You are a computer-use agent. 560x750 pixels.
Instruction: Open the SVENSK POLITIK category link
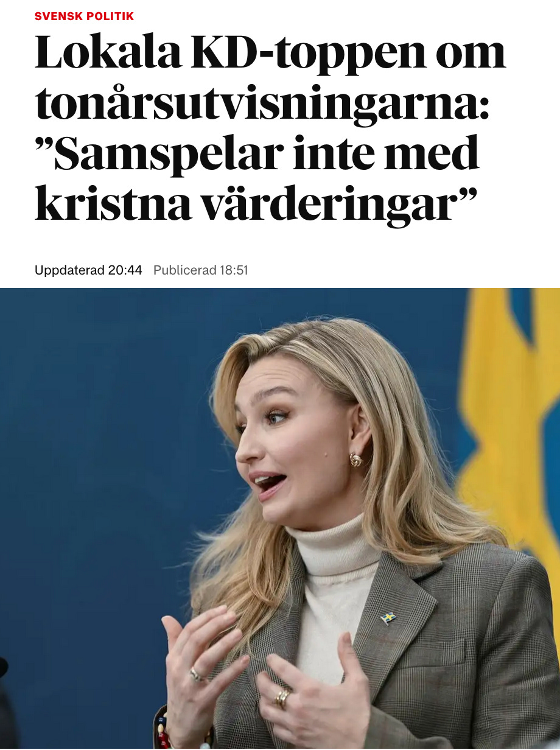point(84,16)
